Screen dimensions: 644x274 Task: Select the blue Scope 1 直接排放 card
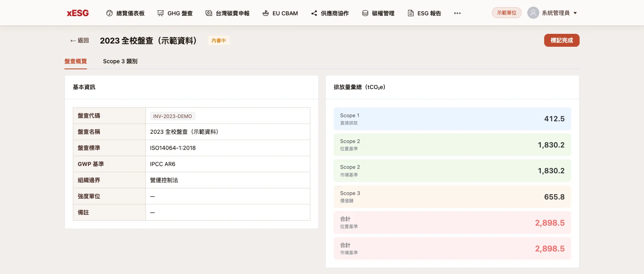(x=452, y=119)
